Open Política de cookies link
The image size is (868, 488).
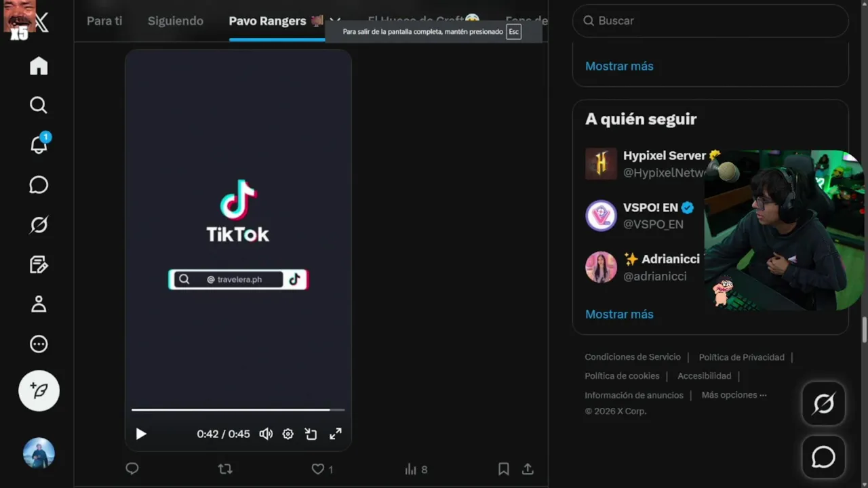click(x=622, y=375)
